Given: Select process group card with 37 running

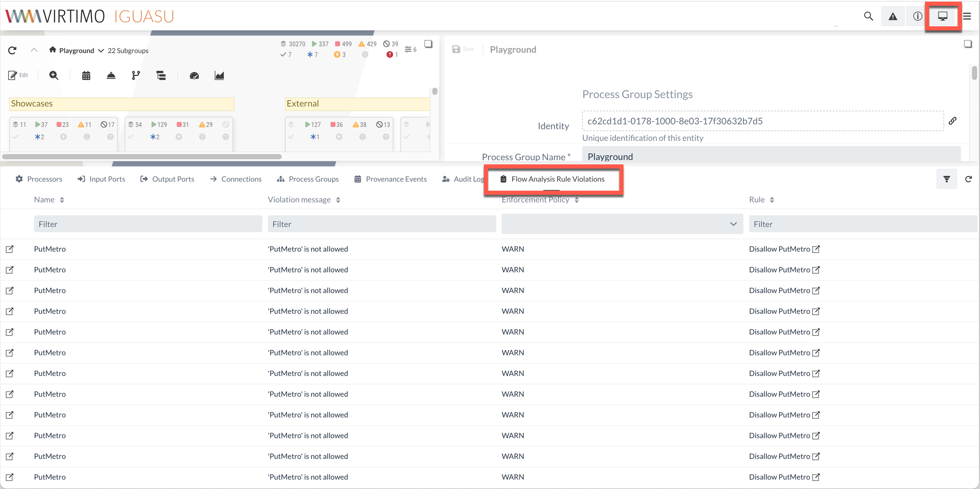Looking at the screenshot, I should 63,134.
